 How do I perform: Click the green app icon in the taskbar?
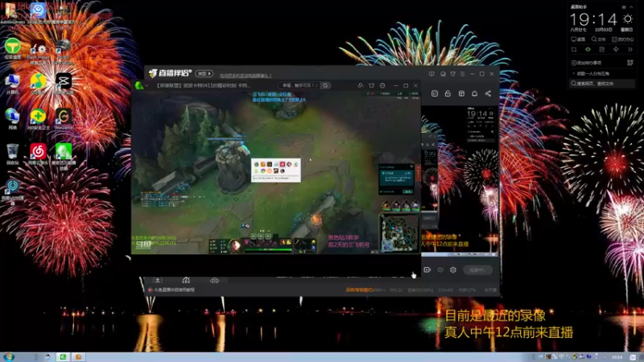click(63, 356)
